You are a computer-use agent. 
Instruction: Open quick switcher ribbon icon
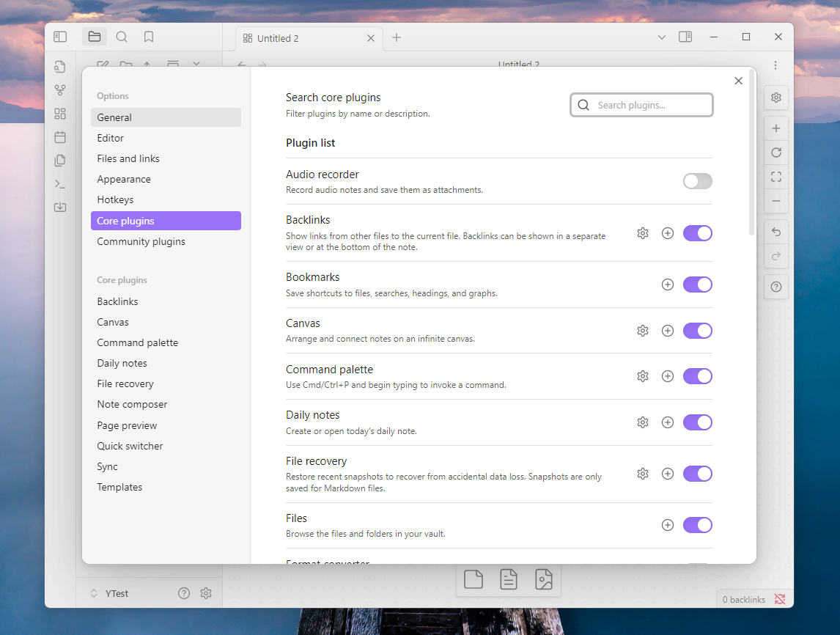pos(60,67)
